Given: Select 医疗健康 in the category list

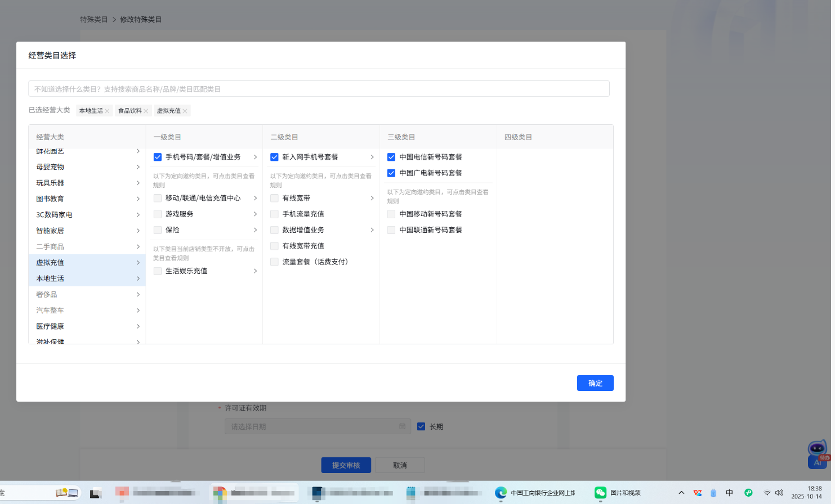Looking at the screenshot, I should [51, 326].
